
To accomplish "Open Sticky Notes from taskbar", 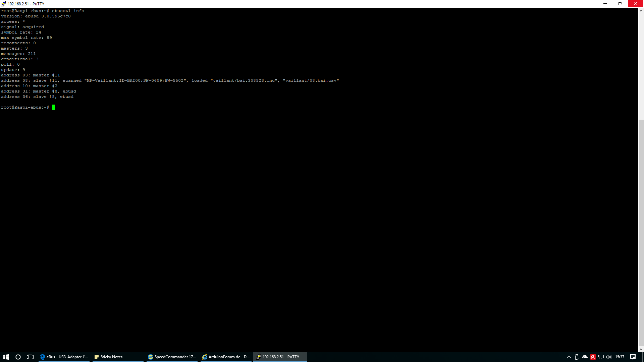I will (117, 357).
